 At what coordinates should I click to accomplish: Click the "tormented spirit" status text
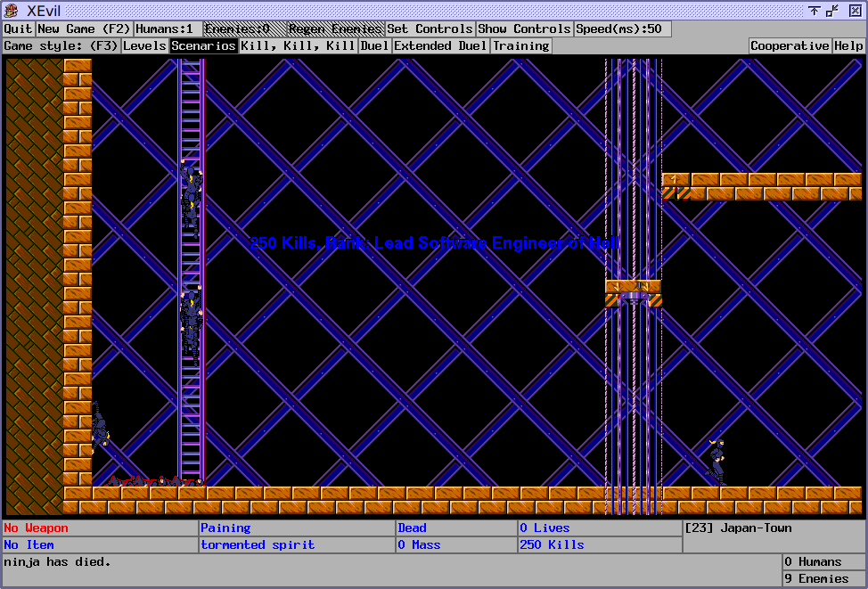pos(258,545)
